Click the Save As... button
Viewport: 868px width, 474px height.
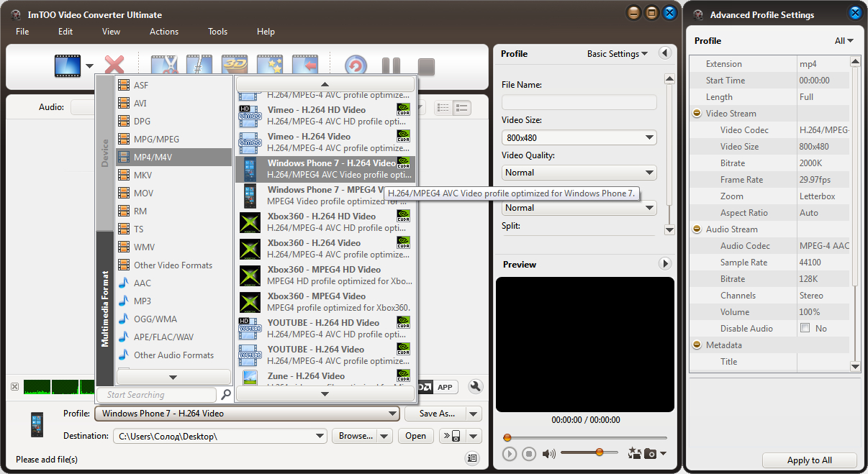pyautogui.click(x=435, y=414)
